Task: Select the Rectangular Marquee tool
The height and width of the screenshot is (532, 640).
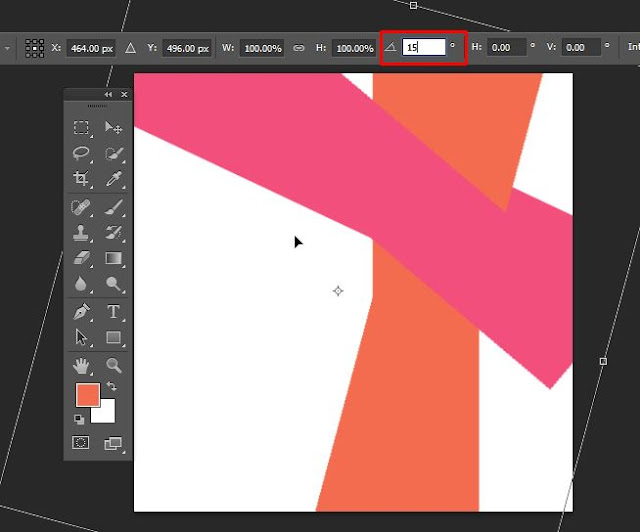Action: [x=81, y=127]
